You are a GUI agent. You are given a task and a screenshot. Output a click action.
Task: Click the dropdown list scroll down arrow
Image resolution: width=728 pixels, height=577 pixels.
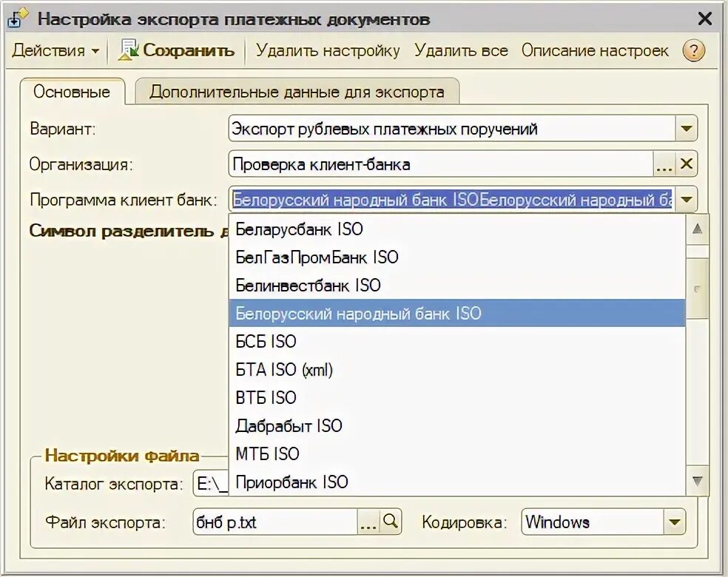click(697, 480)
